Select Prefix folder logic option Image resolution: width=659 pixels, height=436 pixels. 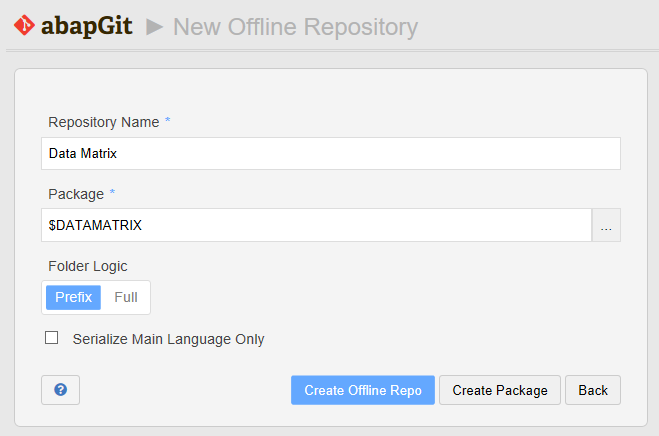[x=74, y=297]
